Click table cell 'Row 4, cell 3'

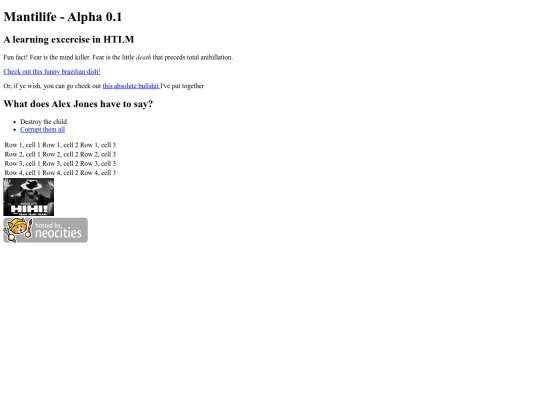(x=98, y=173)
